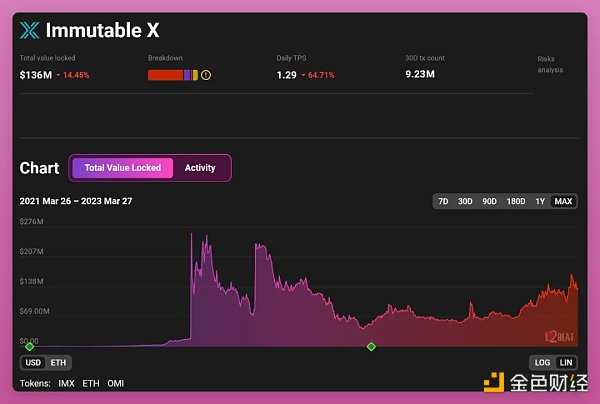Click the golden coin logo at bottom right
This screenshot has height=404, width=600.
click(x=495, y=381)
